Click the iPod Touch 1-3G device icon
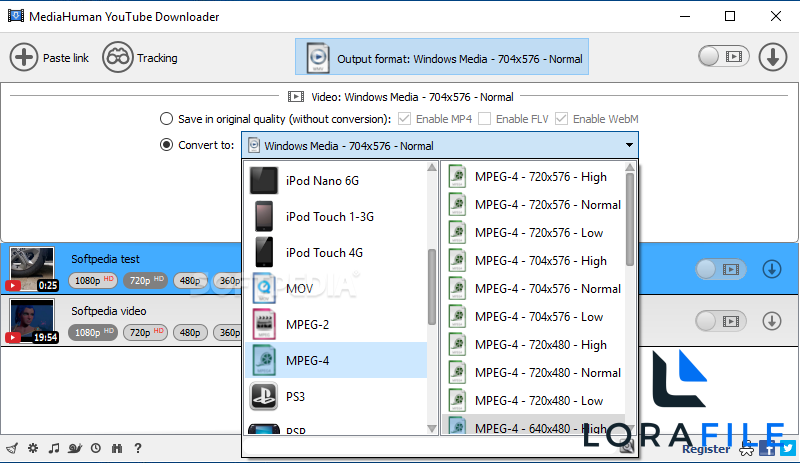800x463 pixels. tap(264, 216)
